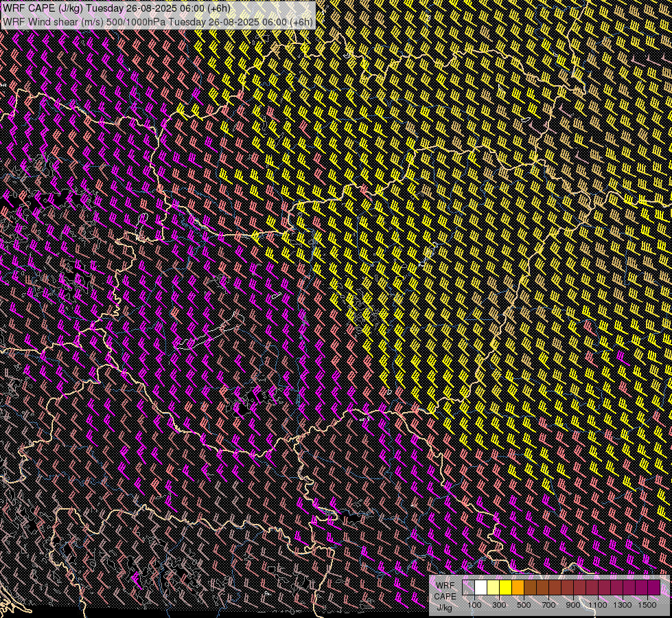The width and height of the screenshot is (672, 618).
Task: Click the CAPE word in the legend
Action: point(445,597)
